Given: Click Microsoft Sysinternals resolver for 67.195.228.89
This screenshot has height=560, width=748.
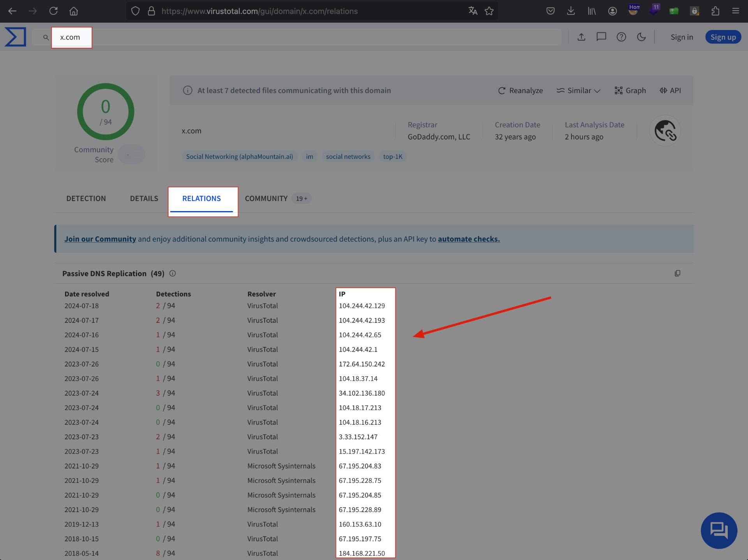Looking at the screenshot, I should (281, 509).
